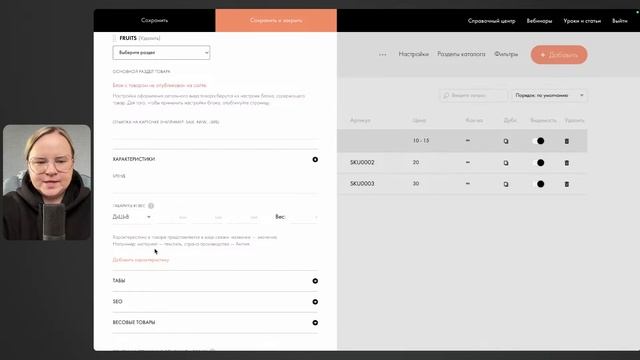640x360 pixels.
Task: Click the orange Сохранить и закрыть button
Action: tap(276, 20)
